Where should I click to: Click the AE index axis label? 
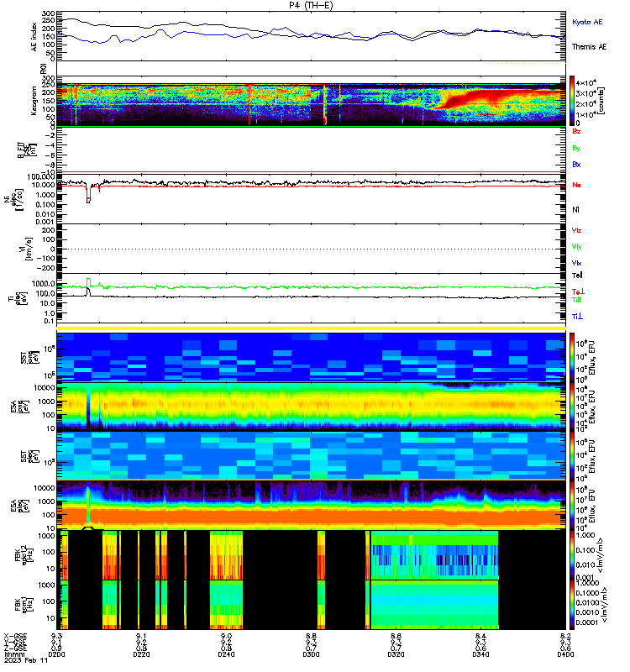point(34,37)
